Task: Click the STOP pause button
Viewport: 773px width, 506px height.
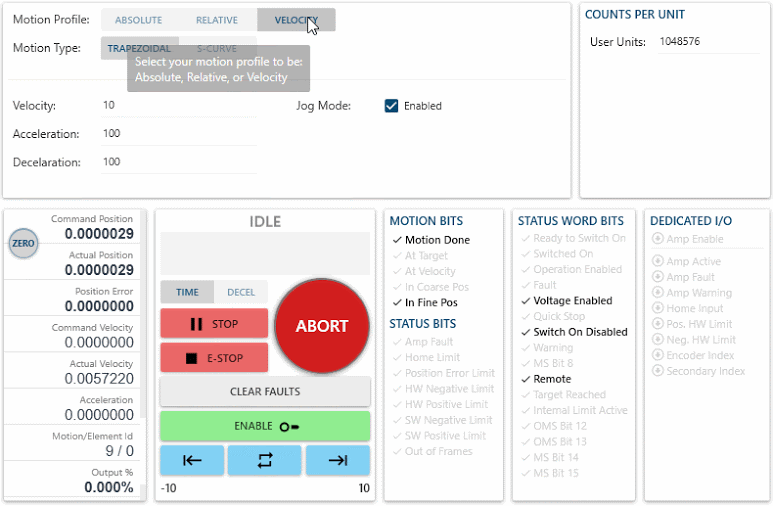Action: pyautogui.click(x=214, y=324)
